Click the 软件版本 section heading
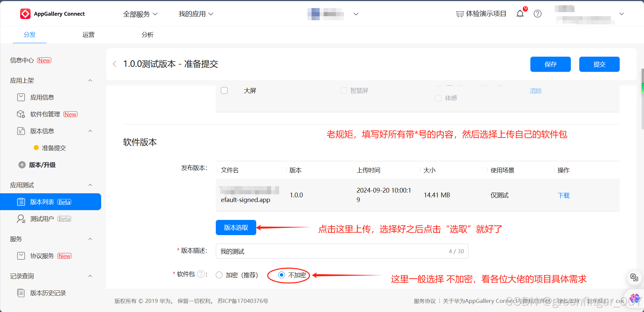 point(140,142)
